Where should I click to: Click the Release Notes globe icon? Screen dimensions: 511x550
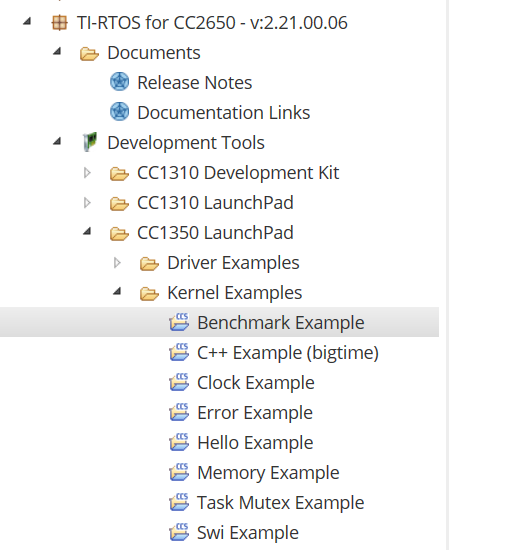[x=120, y=82]
